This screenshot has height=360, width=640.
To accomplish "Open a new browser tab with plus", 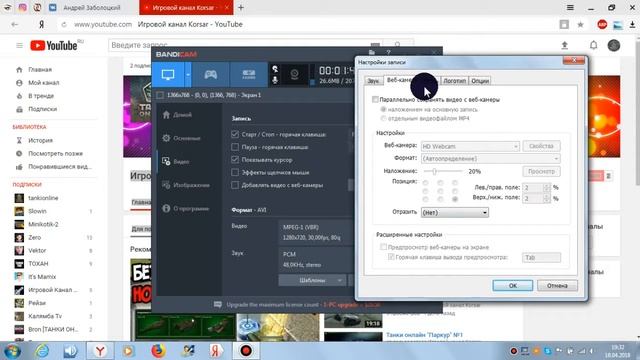I will (241, 7).
